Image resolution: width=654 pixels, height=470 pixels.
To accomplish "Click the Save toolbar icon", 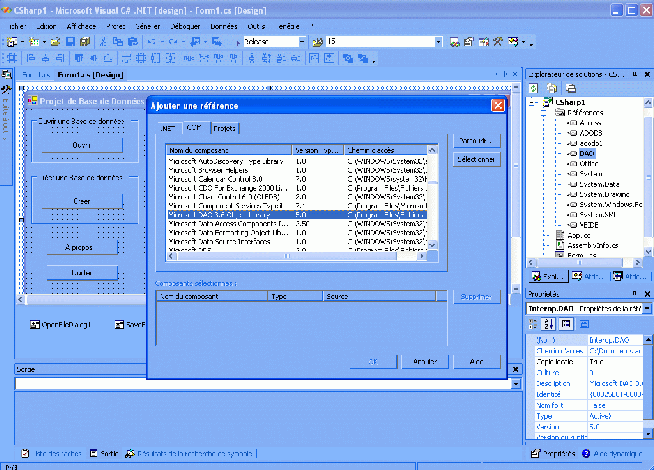I will (70, 42).
